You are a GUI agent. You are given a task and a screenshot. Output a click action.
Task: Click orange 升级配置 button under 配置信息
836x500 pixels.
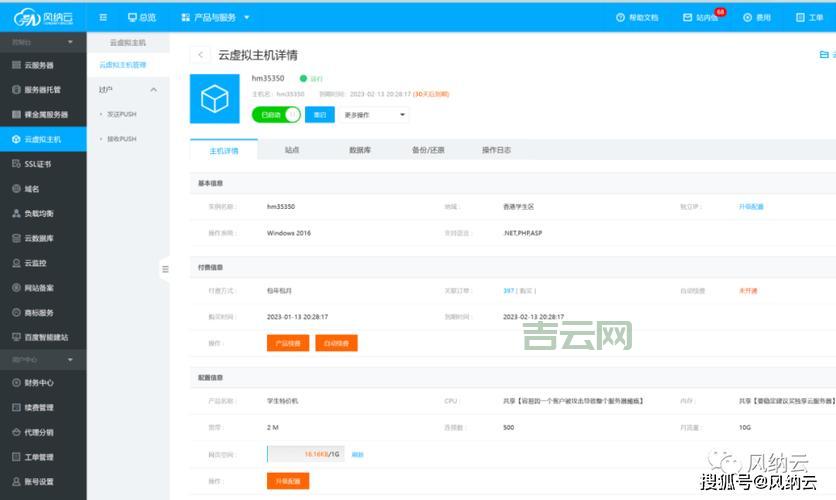pos(288,481)
